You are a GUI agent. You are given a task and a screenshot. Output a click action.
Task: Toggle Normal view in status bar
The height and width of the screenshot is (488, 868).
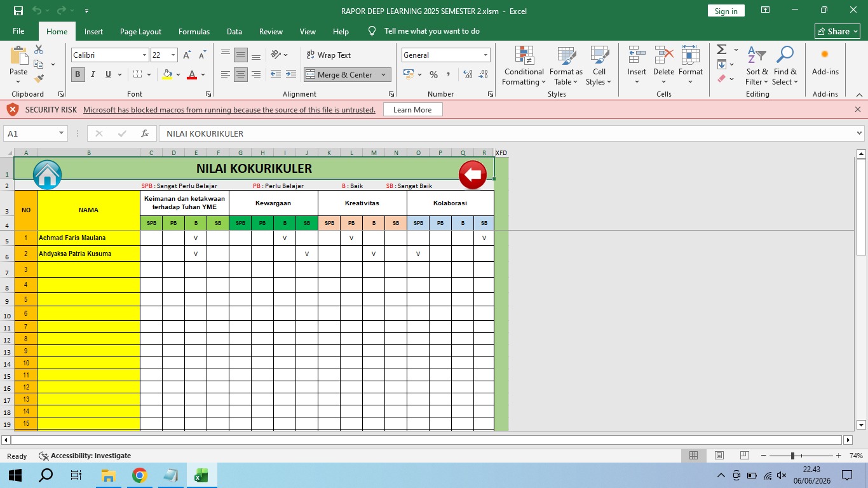coord(694,456)
